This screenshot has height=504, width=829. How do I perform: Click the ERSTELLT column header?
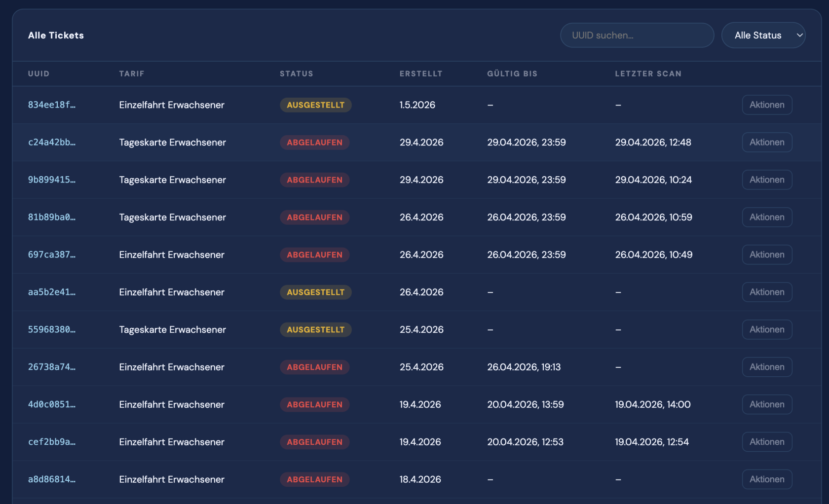tap(421, 73)
